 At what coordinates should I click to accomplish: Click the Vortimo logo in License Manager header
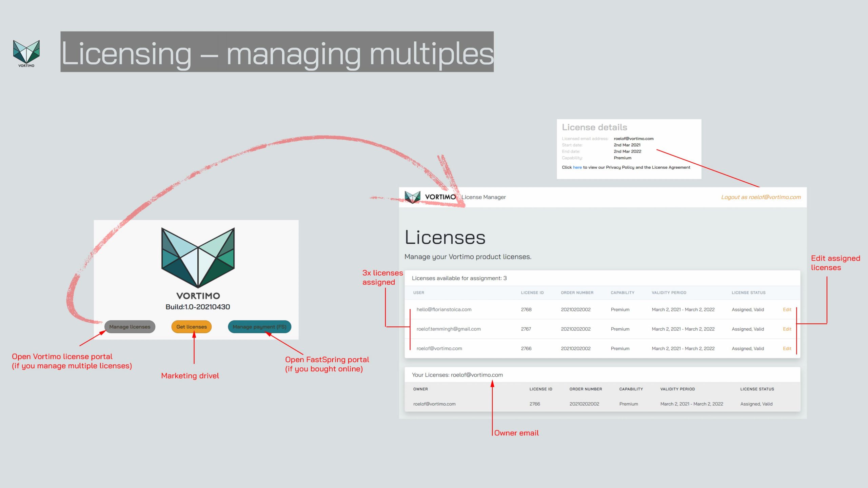pyautogui.click(x=413, y=197)
